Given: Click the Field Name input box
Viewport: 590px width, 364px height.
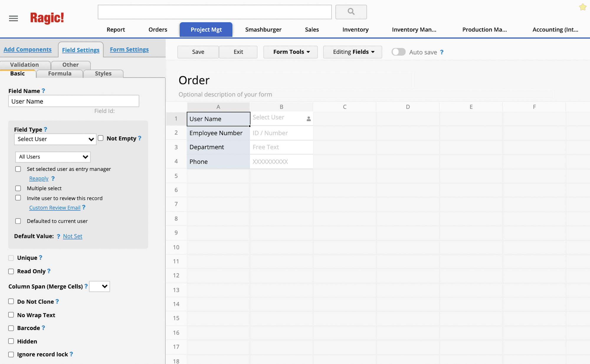Looking at the screenshot, I should pyautogui.click(x=74, y=101).
